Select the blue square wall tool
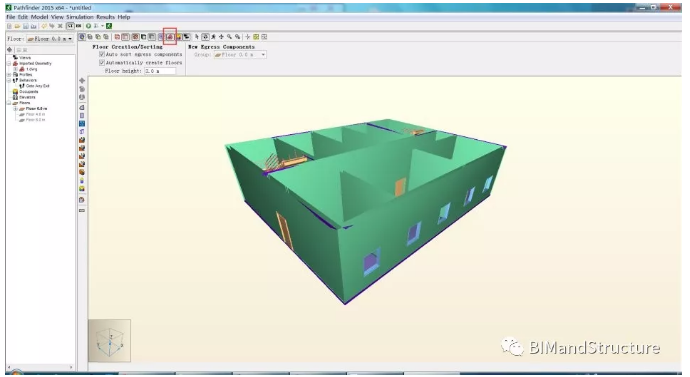This screenshot has height=377, width=690. [82, 124]
